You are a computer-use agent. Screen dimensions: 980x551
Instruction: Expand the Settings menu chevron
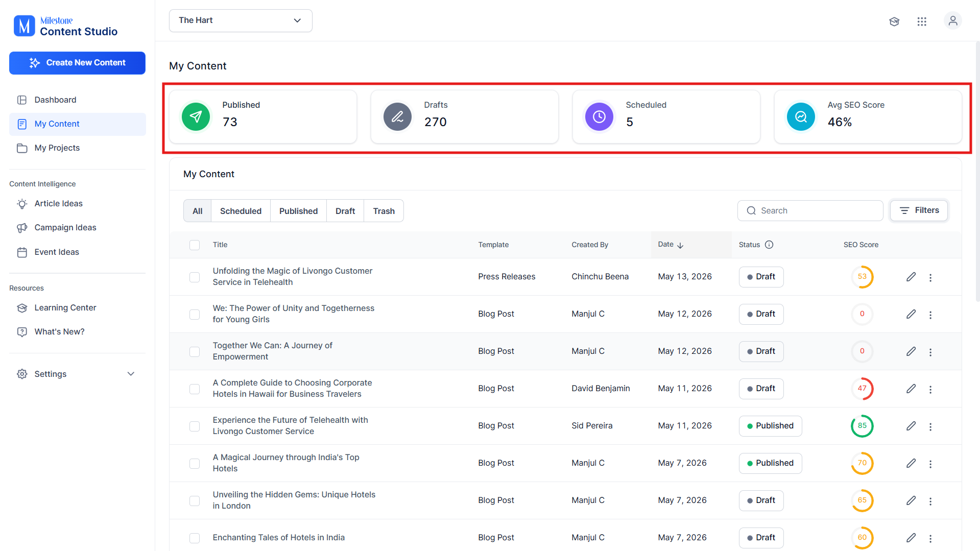click(131, 374)
